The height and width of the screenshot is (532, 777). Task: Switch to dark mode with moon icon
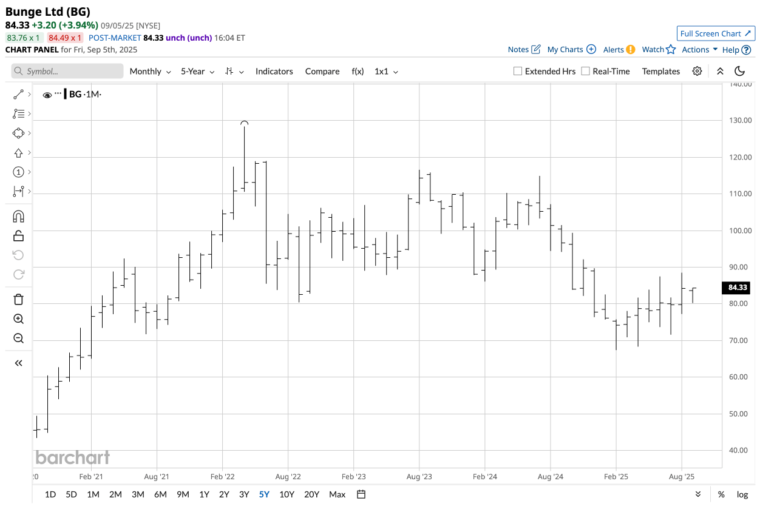(x=739, y=71)
